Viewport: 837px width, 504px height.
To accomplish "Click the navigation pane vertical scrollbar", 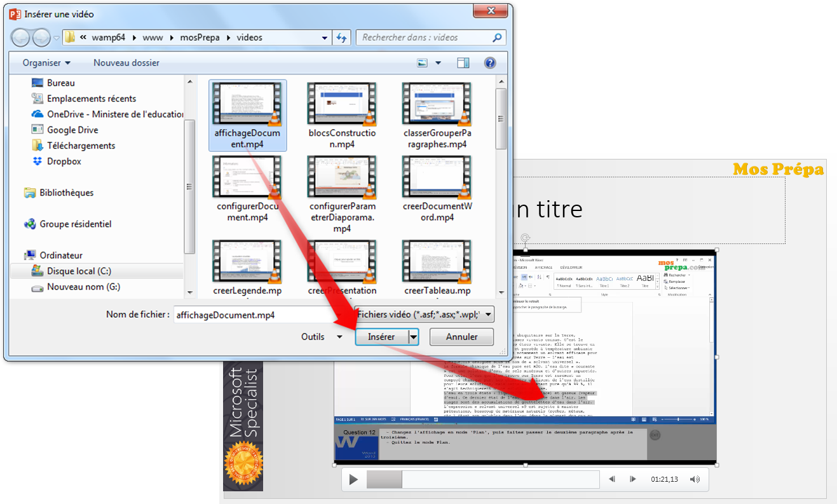I will coord(189,186).
